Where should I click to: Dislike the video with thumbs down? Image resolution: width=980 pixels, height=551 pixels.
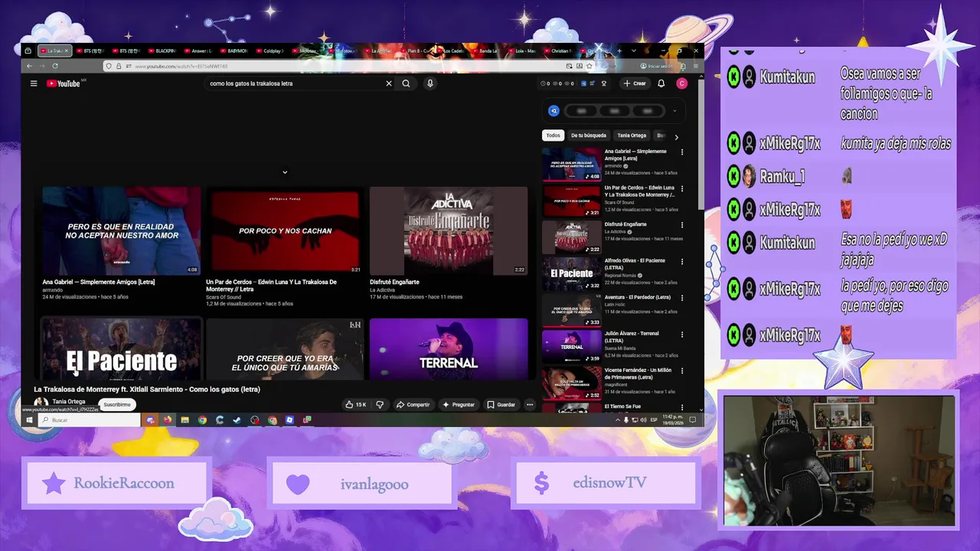point(380,405)
